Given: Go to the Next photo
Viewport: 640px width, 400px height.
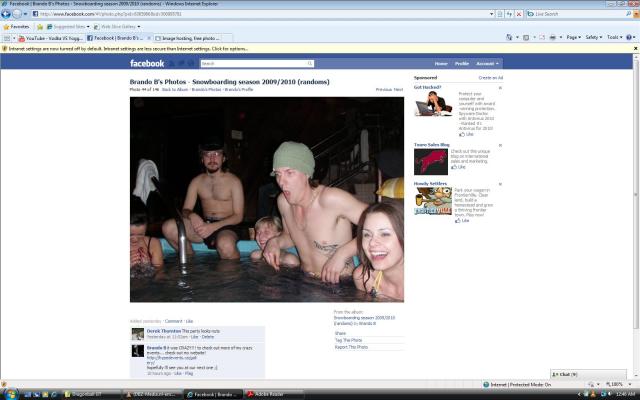Looking at the screenshot, I should (x=398, y=89).
